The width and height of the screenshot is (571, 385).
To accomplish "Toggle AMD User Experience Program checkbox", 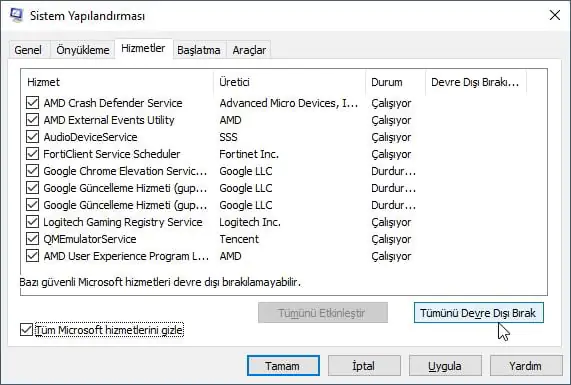I will (x=32, y=256).
